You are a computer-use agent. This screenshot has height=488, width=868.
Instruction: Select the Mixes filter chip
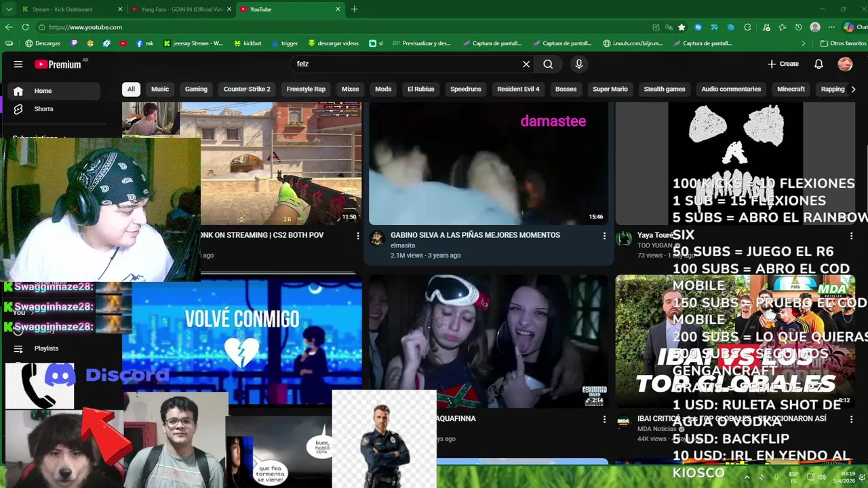[x=350, y=89]
